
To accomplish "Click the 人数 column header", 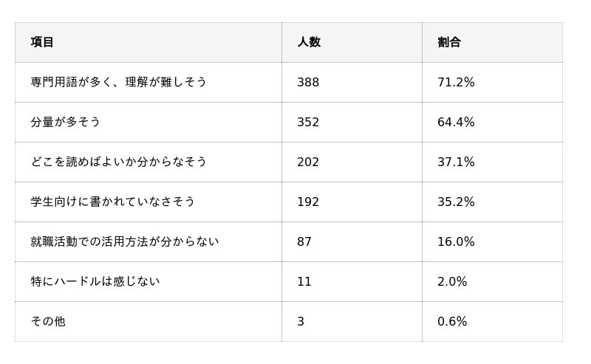I will point(309,42).
